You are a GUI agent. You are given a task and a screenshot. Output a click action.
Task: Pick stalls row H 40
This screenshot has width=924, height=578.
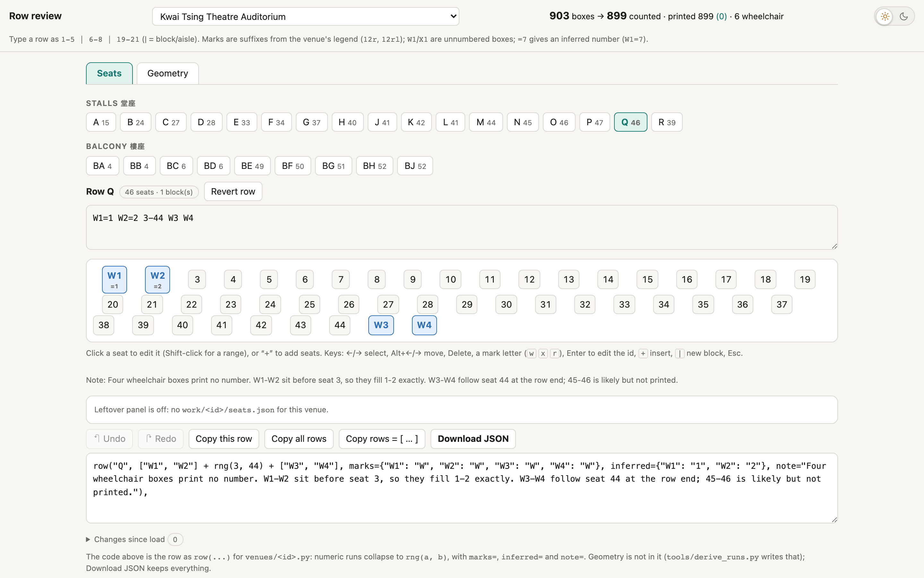click(347, 122)
